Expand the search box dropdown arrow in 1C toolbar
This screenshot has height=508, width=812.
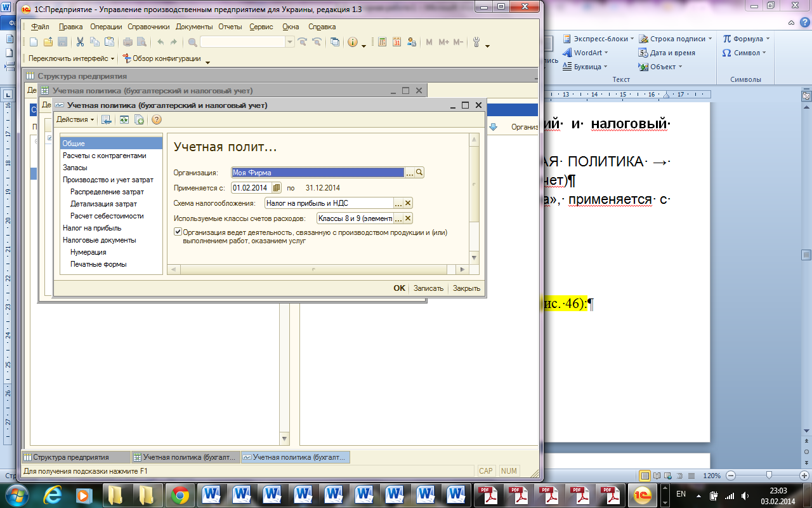290,42
